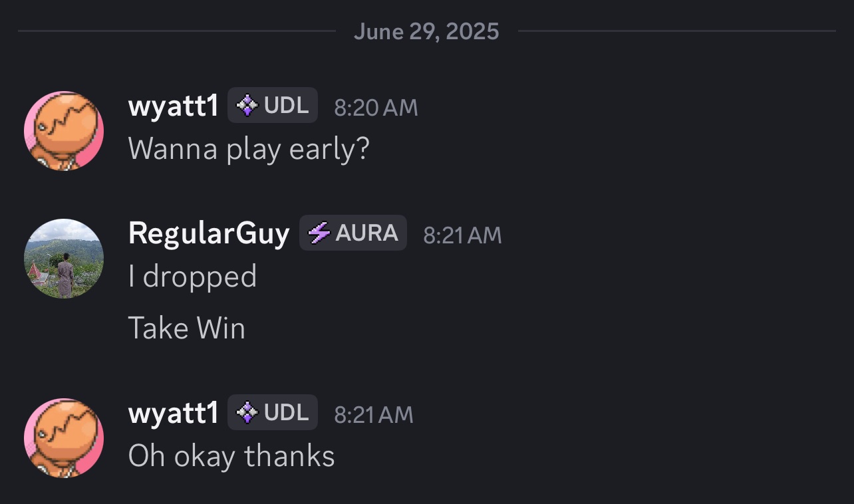Open wyatt1's avatar on first message

point(64,131)
